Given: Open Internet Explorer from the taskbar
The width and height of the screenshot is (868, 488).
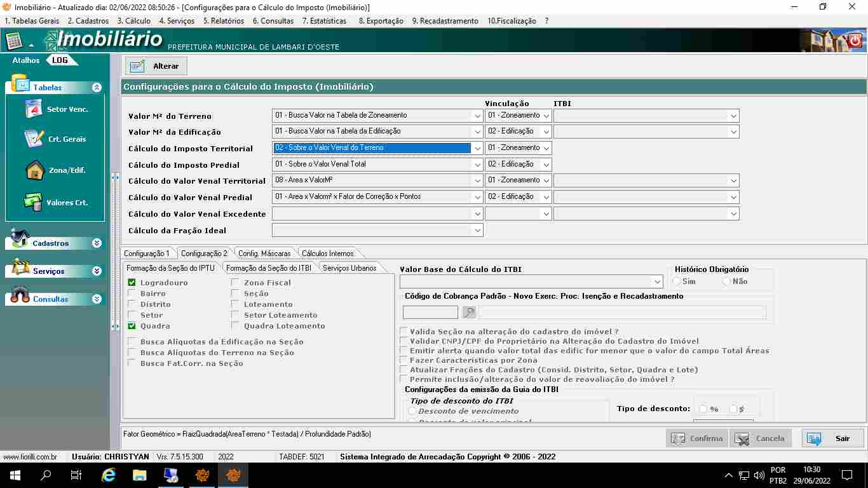Looking at the screenshot, I should point(109,475).
